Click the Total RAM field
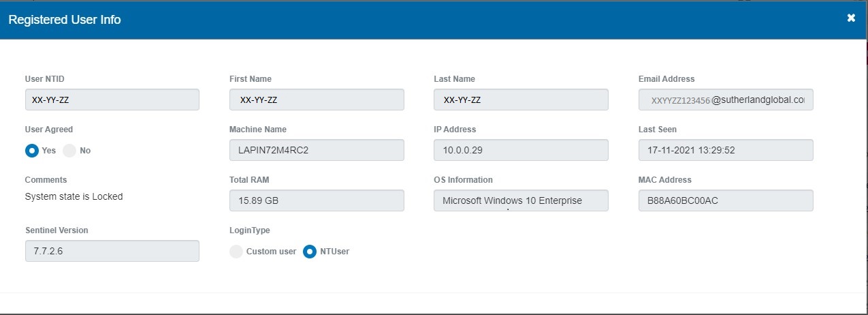868x315 pixels. click(317, 200)
